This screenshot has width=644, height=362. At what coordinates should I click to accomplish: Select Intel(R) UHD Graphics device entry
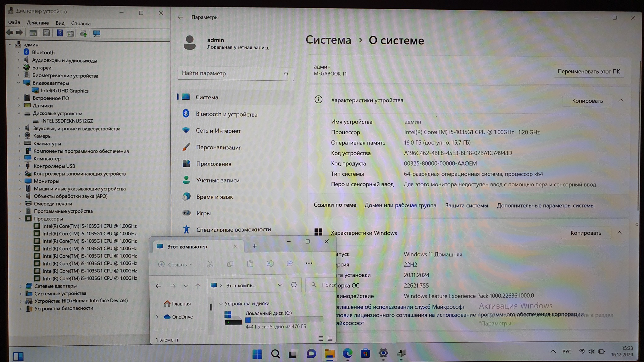64,91
